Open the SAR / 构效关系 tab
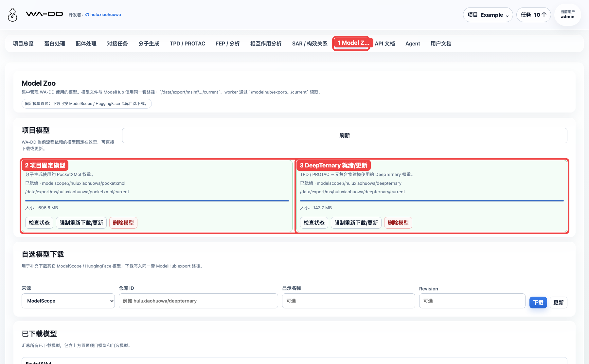The width and height of the screenshot is (589, 364). 310,43
